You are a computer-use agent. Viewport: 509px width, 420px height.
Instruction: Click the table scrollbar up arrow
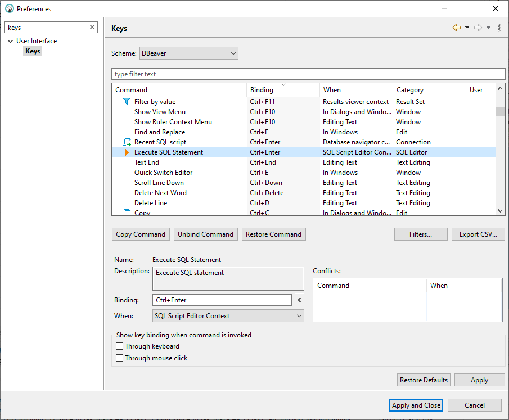[x=500, y=89]
